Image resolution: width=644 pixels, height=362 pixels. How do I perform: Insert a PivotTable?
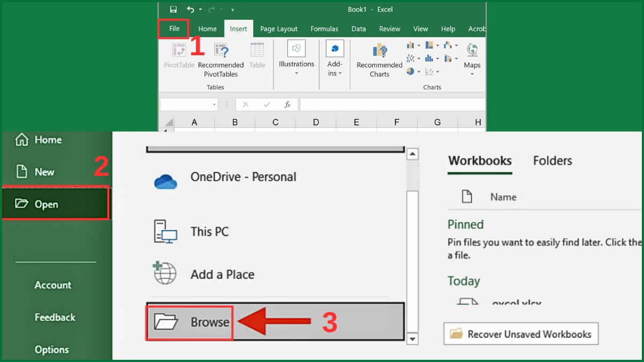(179, 56)
